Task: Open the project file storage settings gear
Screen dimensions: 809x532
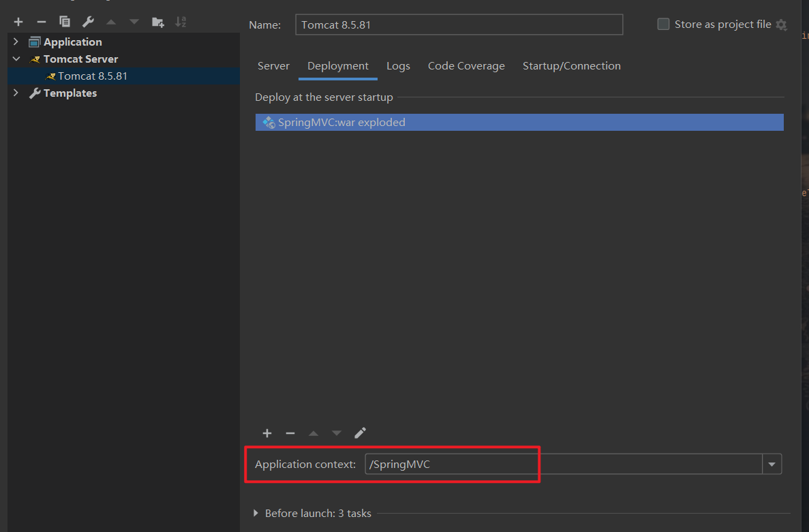Action: coord(781,25)
